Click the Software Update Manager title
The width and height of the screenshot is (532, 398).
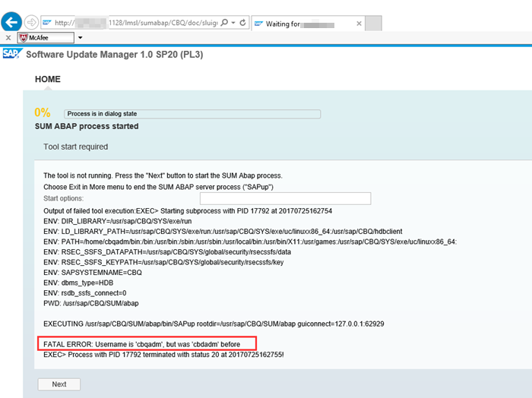115,55
